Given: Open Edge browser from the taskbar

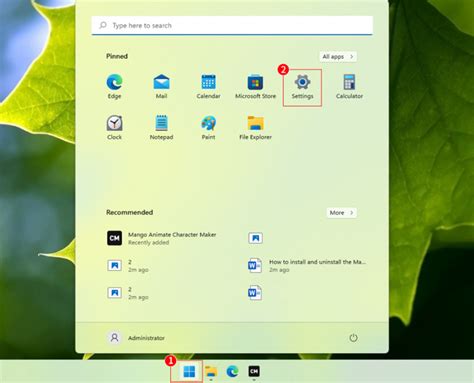Looking at the screenshot, I should click(232, 371).
